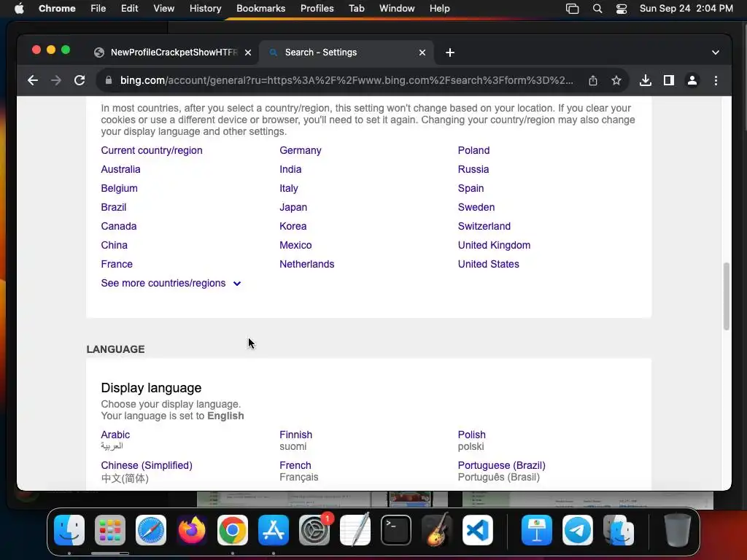Image resolution: width=747 pixels, height=560 pixels.
Task: Set display language to Arabic
Action: 115,435
